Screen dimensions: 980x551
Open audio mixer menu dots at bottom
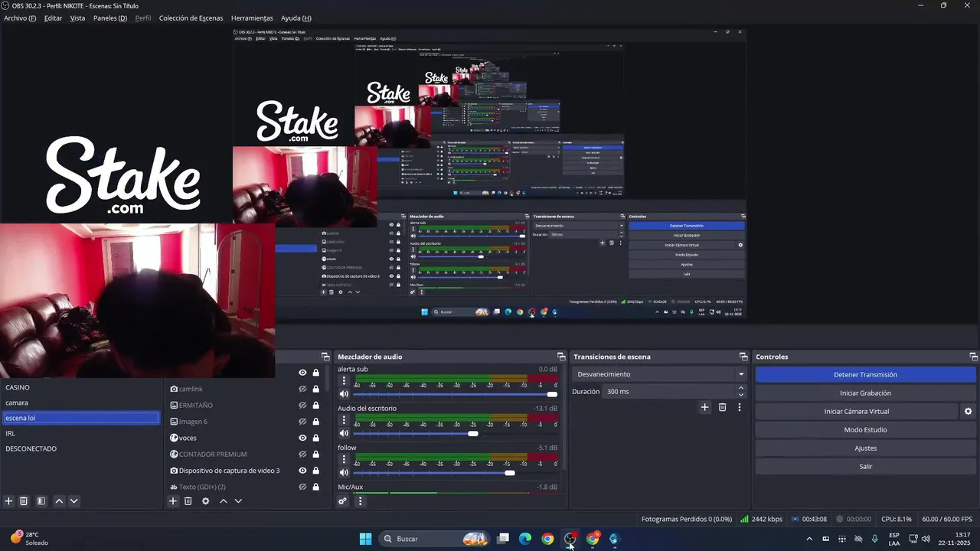360,501
